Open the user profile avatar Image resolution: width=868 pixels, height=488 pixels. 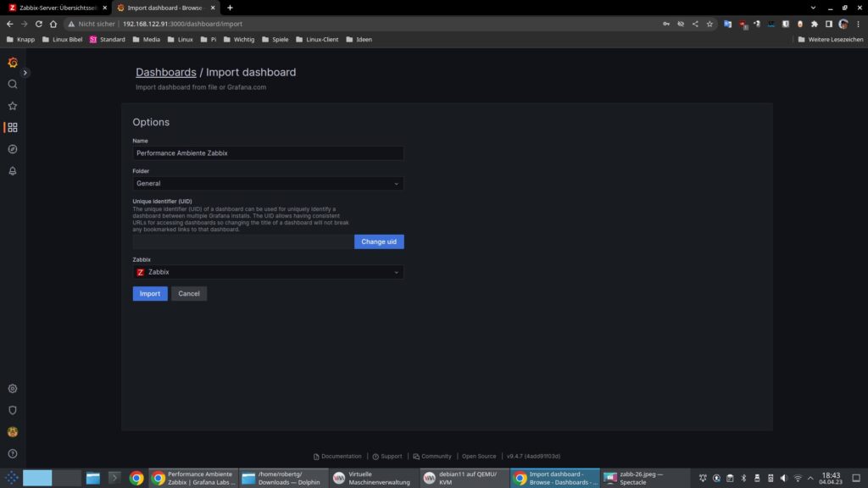pos(12,431)
